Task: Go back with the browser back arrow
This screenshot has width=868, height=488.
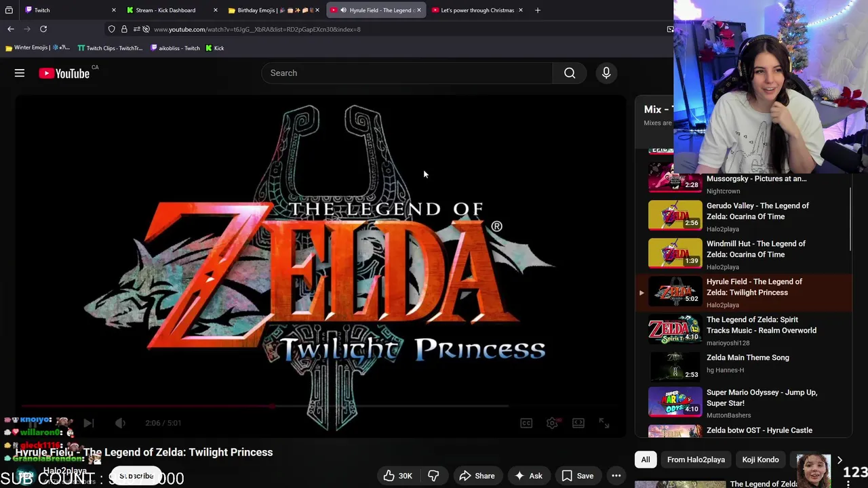Action: click(11, 29)
